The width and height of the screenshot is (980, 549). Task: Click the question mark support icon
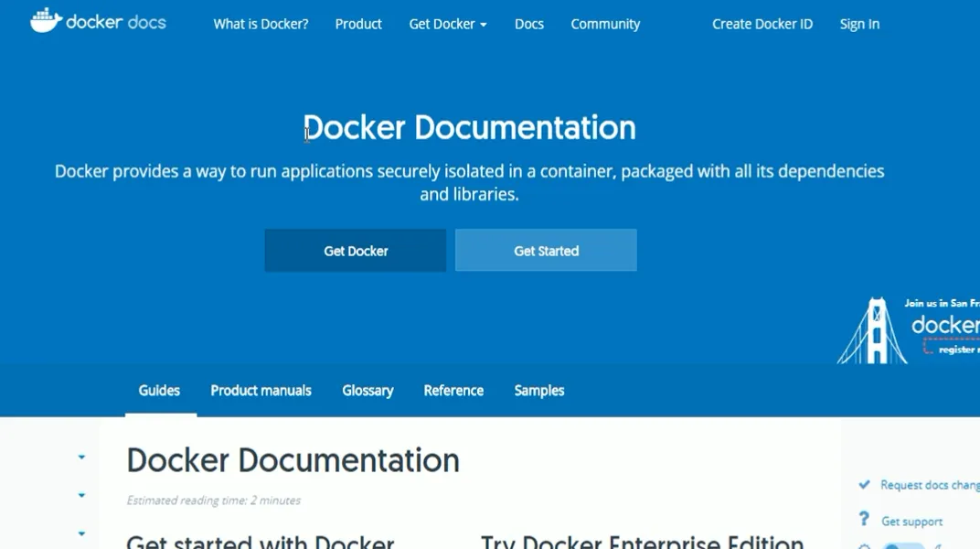pos(864,519)
